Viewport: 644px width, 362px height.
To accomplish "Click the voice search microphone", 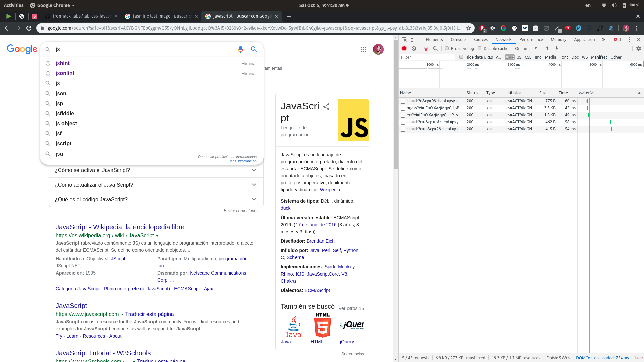I will (240, 49).
